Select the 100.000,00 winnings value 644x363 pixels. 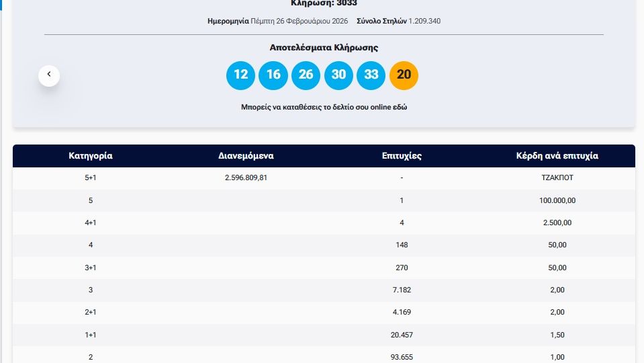[557, 200]
